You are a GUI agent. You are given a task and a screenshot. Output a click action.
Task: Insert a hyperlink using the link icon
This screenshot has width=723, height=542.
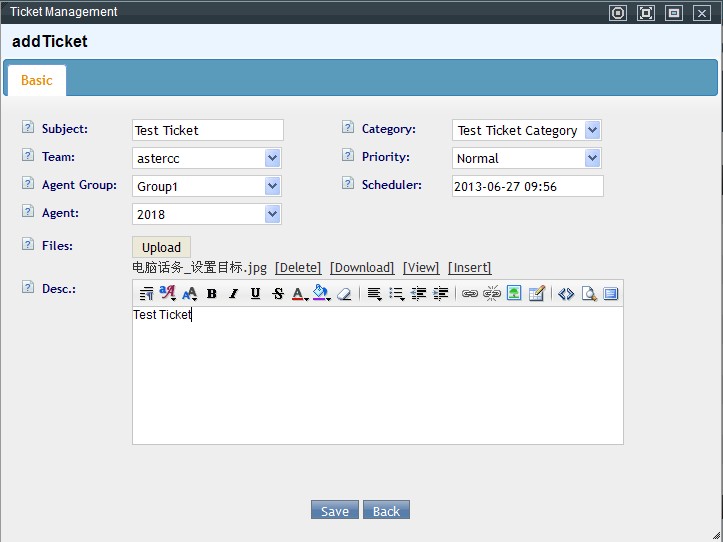point(469,294)
